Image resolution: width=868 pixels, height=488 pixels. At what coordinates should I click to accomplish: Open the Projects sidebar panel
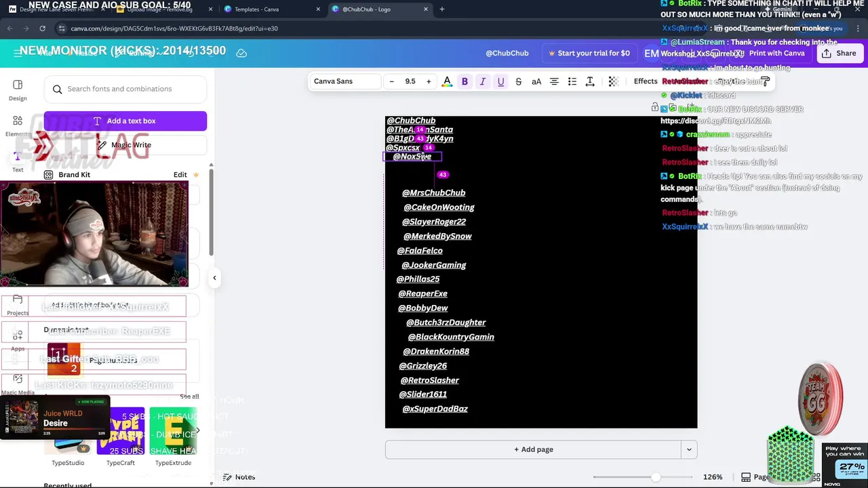18,305
